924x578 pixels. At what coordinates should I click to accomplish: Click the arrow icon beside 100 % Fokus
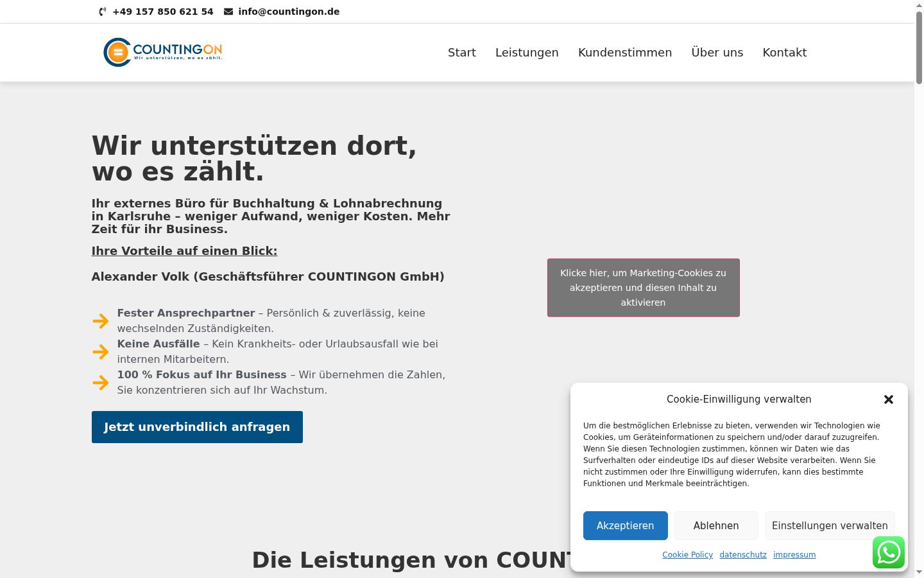pyautogui.click(x=101, y=383)
